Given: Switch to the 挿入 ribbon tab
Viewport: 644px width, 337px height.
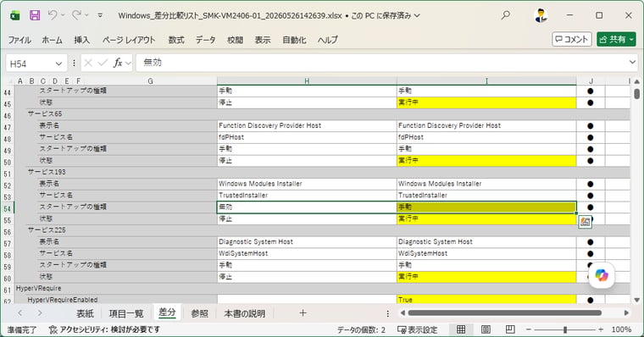Looking at the screenshot, I should click(81, 40).
